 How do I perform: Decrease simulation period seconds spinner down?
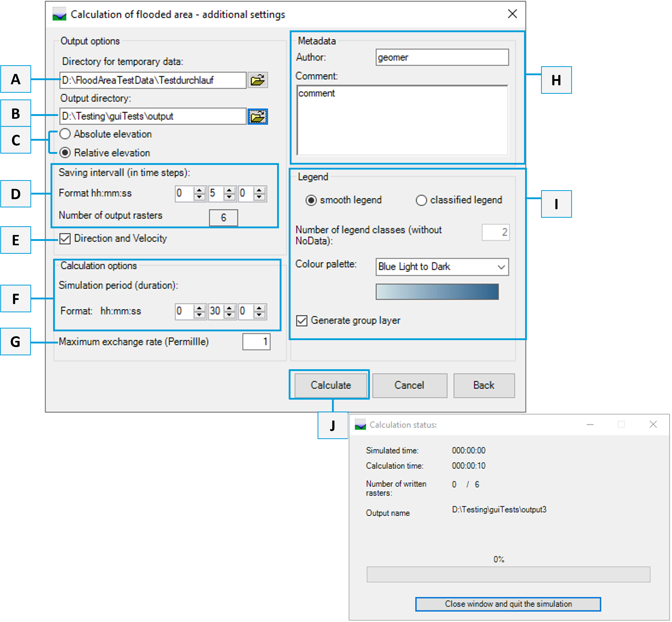point(259,315)
